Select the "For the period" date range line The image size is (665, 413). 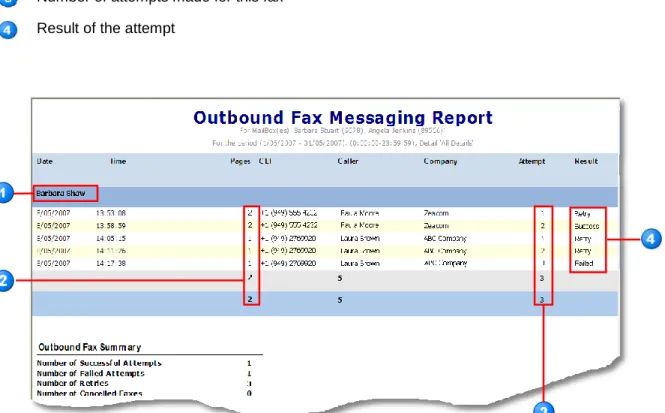tap(343, 143)
